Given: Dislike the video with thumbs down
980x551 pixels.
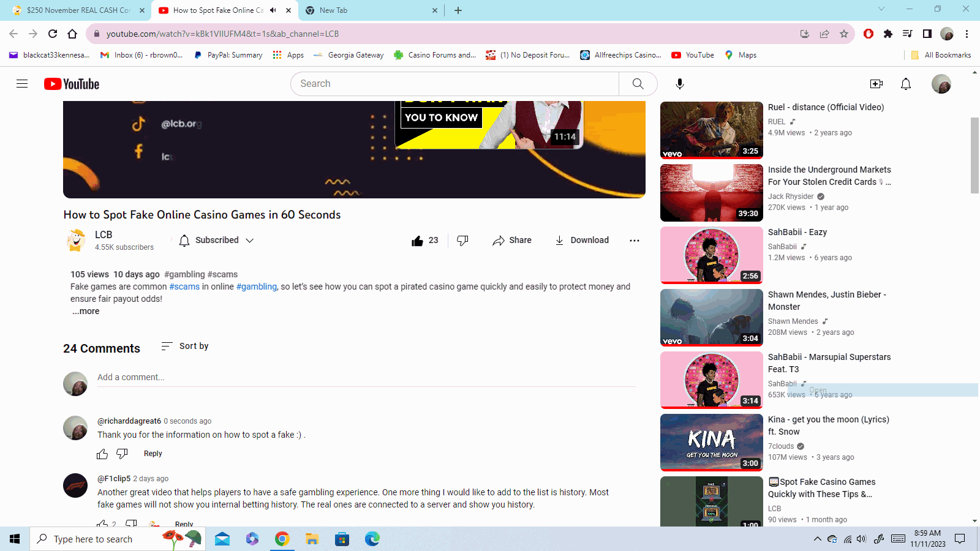Looking at the screenshot, I should click(x=462, y=241).
